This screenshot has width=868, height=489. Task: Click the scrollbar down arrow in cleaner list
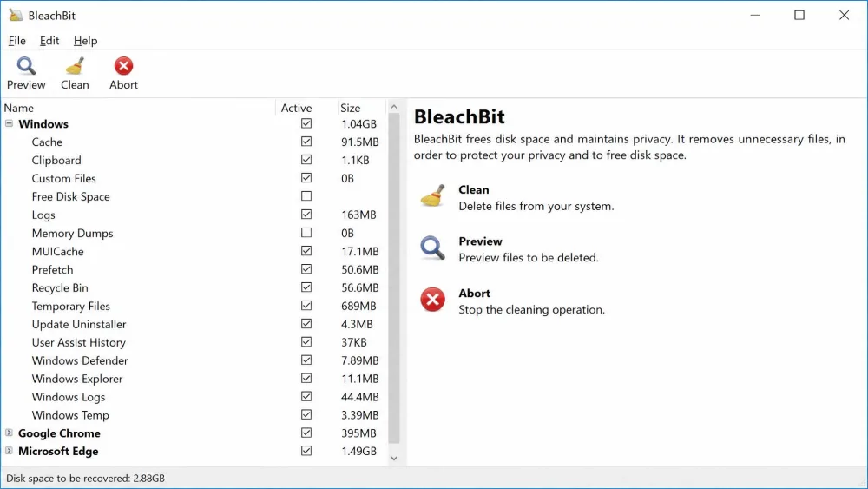point(394,458)
